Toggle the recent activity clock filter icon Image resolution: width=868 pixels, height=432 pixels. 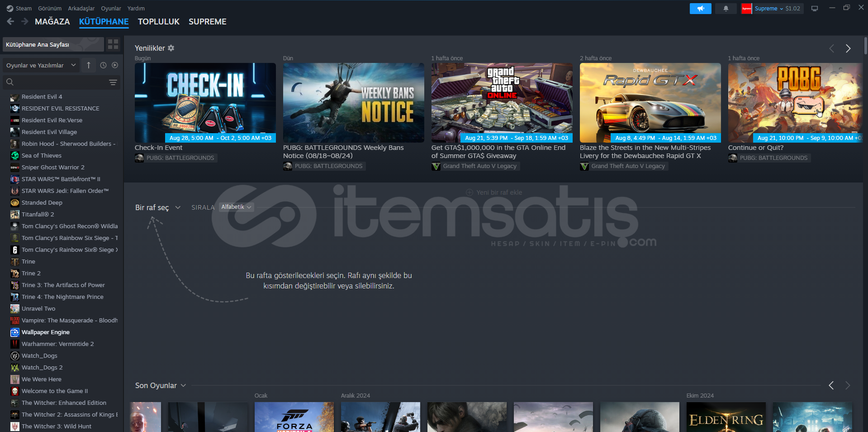point(103,65)
